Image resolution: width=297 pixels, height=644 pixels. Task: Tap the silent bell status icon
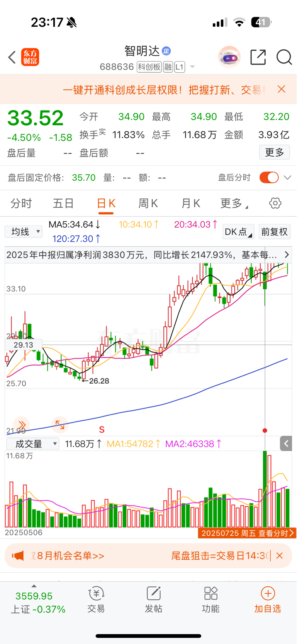tap(71, 22)
